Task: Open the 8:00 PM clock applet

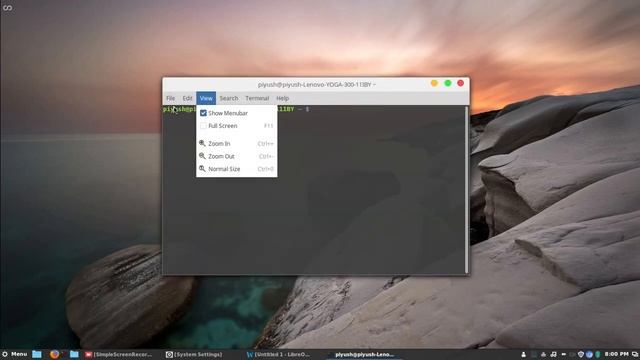Action: click(617, 354)
